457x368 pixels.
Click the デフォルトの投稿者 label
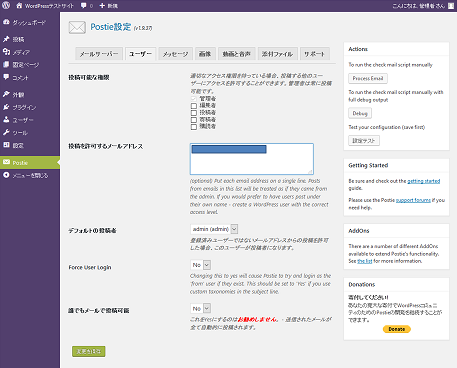[x=92, y=231]
